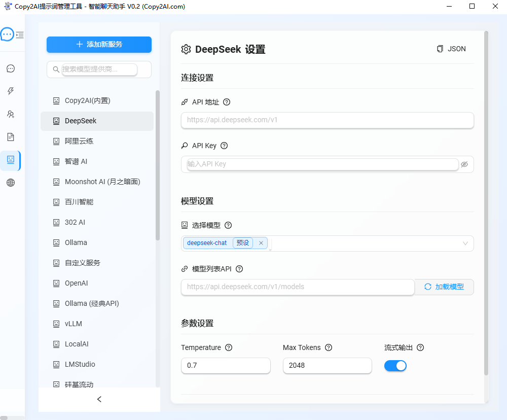Click the DeepSeek 设置 gear icon
This screenshot has width=507, height=420.
186,49
